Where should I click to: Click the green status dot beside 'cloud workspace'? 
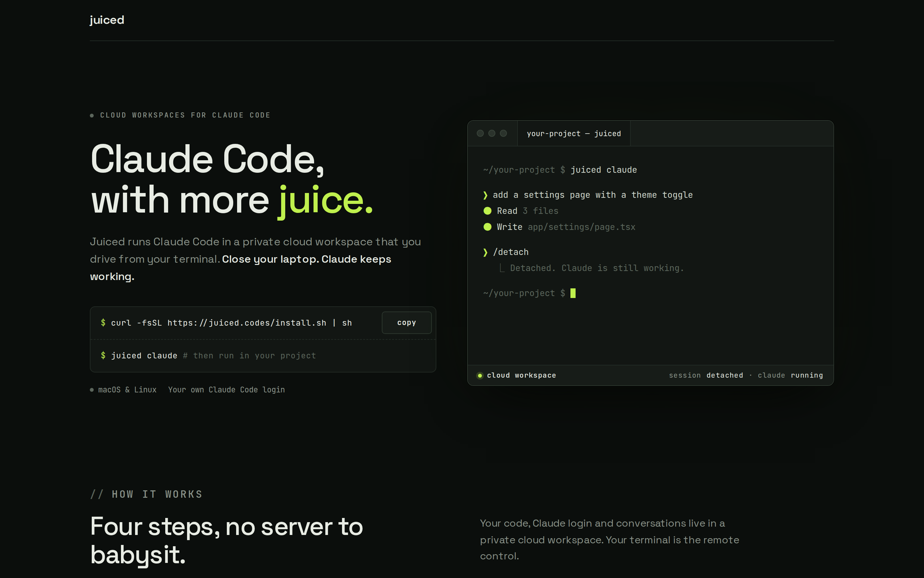(x=480, y=375)
